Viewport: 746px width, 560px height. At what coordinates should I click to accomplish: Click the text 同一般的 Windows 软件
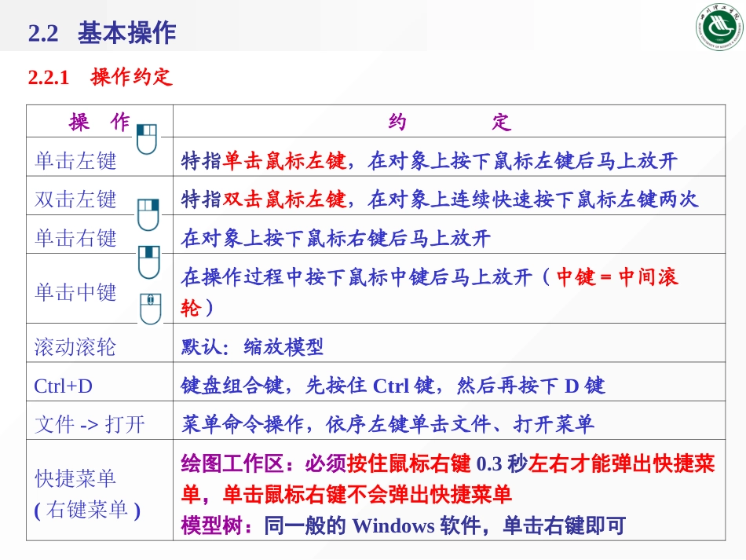(372, 525)
